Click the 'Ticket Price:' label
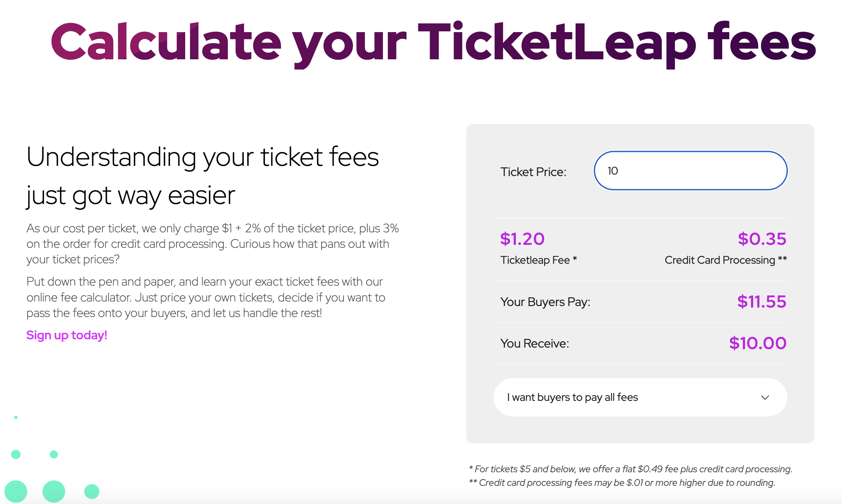This screenshot has height=504, width=842. [x=533, y=172]
